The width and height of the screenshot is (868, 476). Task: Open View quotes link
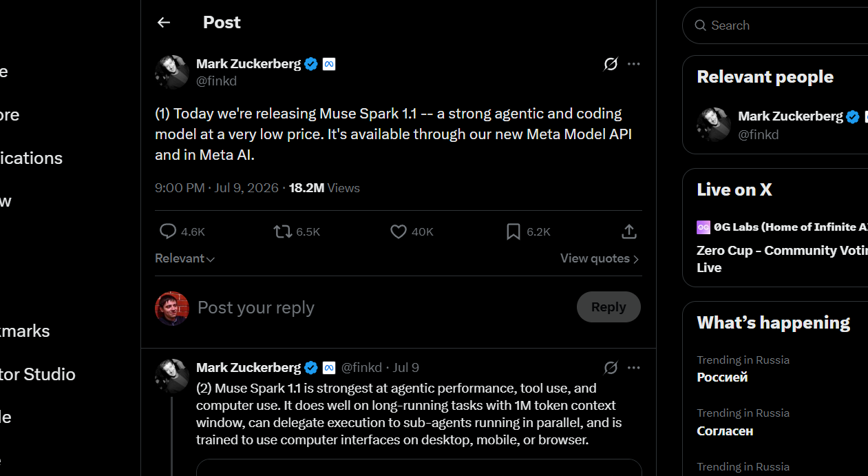point(600,258)
